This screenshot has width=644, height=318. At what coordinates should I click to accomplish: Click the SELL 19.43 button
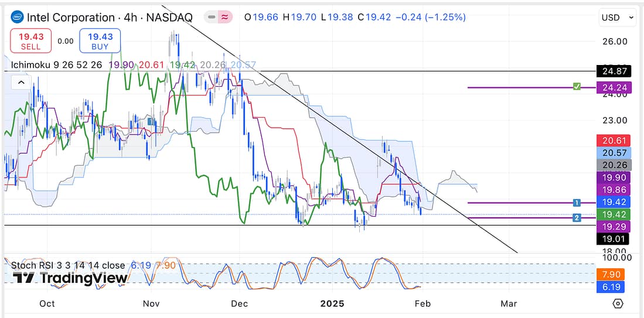click(30, 41)
